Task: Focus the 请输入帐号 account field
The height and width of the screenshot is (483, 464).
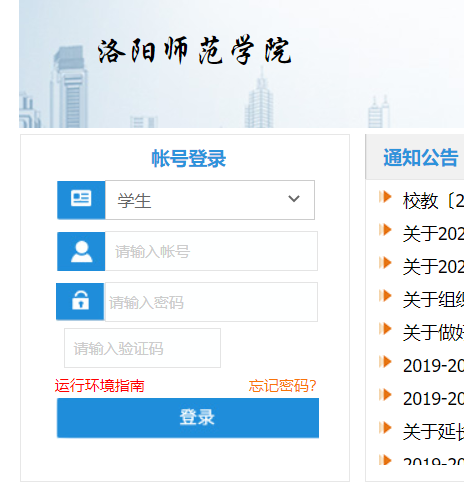Action: point(211,251)
